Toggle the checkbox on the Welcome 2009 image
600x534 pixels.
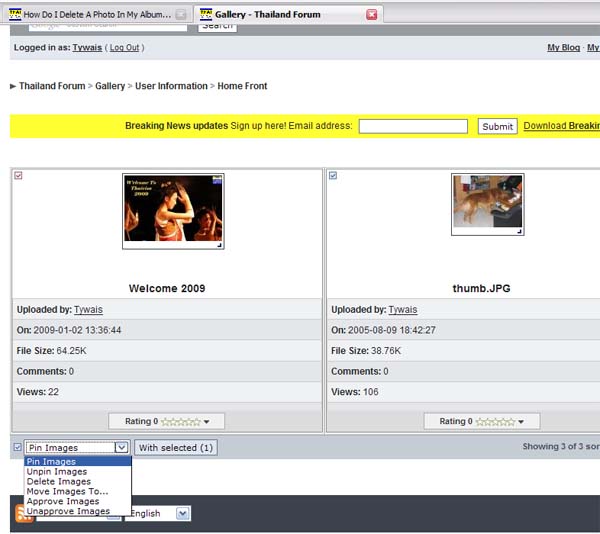[18, 176]
